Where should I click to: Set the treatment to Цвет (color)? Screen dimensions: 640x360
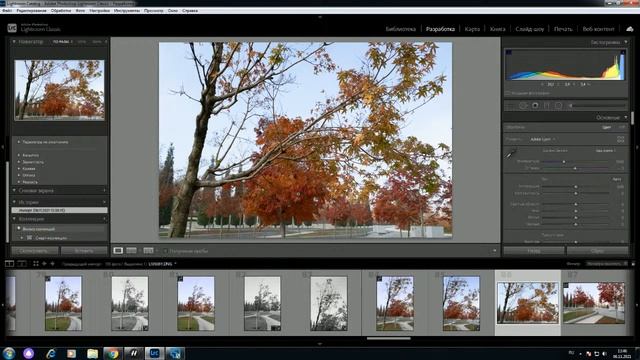point(607,127)
